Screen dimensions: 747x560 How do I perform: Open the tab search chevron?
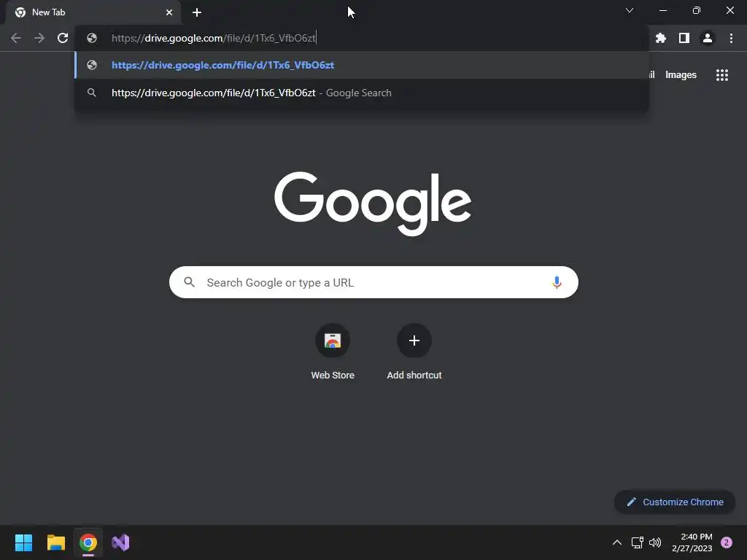pyautogui.click(x=630, y=10)
